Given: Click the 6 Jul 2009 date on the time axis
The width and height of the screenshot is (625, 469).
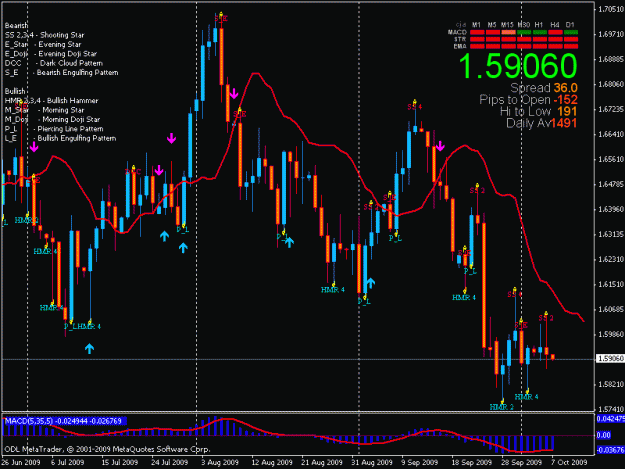Looking at the screenshot, I should (x=67, y=462).
